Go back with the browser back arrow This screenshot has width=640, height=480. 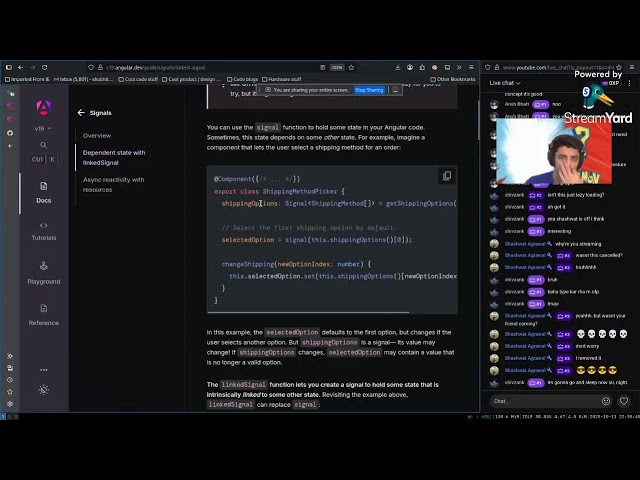[x=20, y=67]
